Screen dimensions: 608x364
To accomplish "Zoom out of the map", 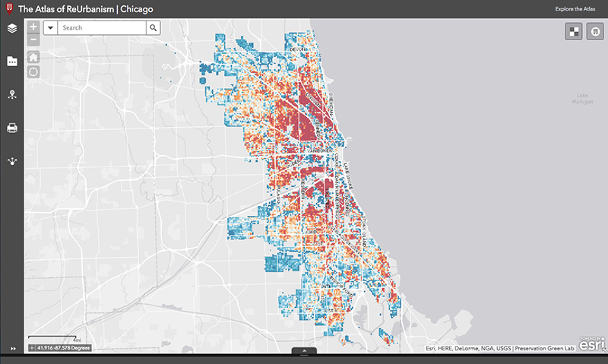I will coord(33,40).
